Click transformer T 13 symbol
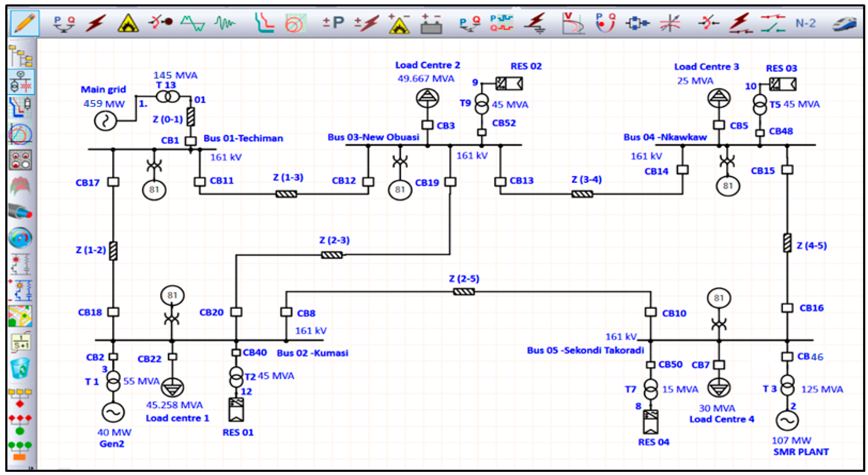Screen dimensions: 868x475 point(167,97)
